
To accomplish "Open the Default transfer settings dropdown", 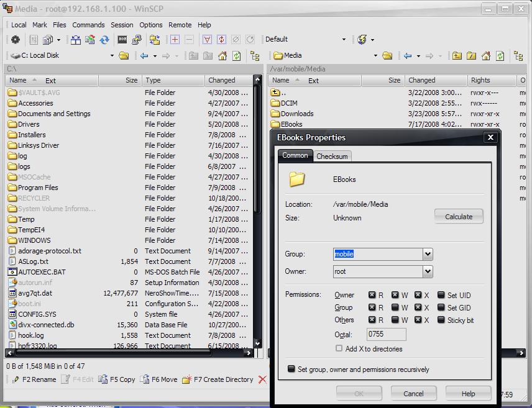I will [x=344, y=39].
